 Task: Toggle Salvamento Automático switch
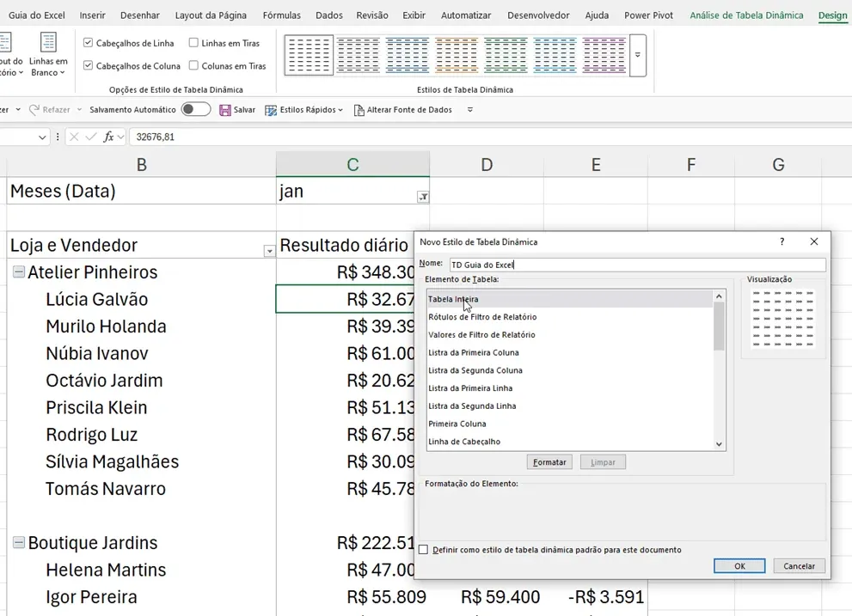click(196, 109)
